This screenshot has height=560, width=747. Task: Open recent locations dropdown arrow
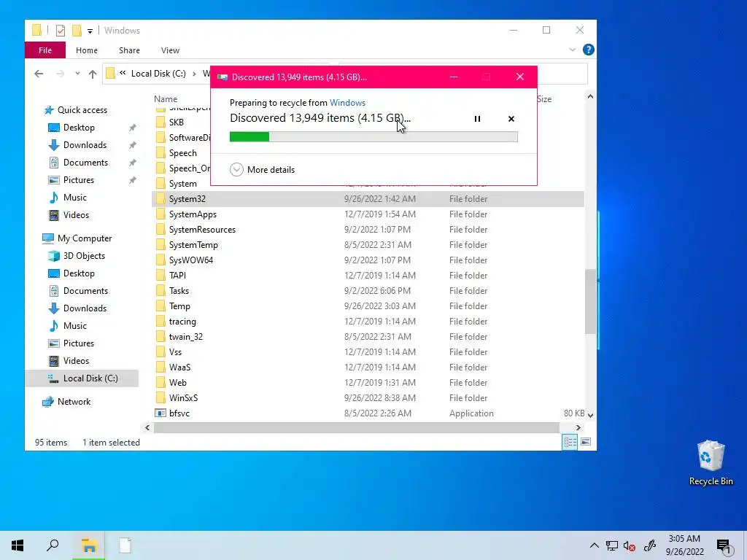tap(77, 74)
